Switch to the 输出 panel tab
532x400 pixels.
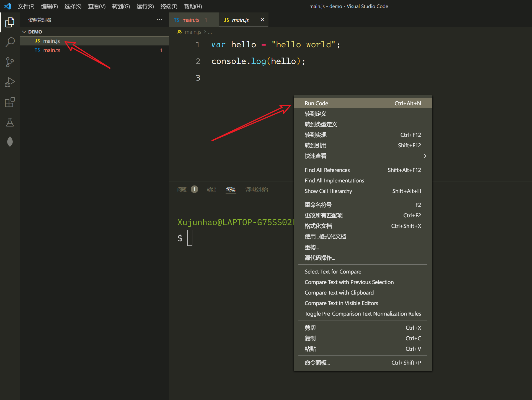click(212, 189)
